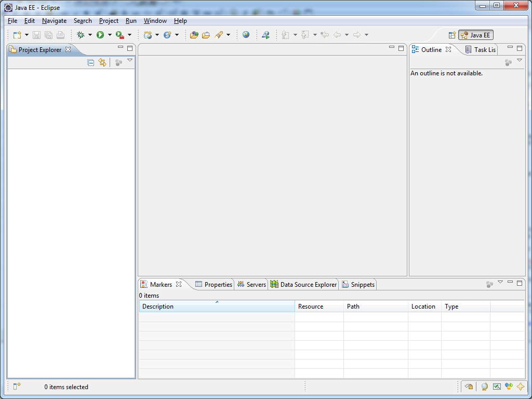The height and width of the screenshot is (399, 532).
Task: Sort by Resource column header
Action: pos(319,306)
